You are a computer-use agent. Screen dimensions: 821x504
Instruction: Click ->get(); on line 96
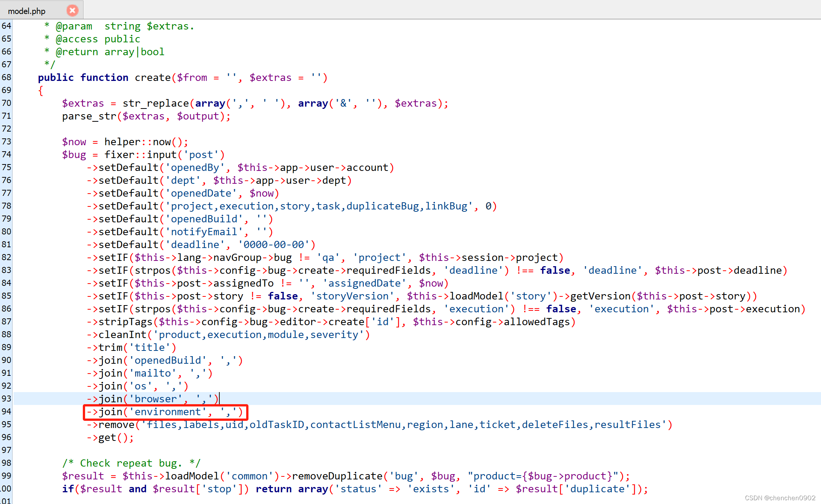pos(110,437)
